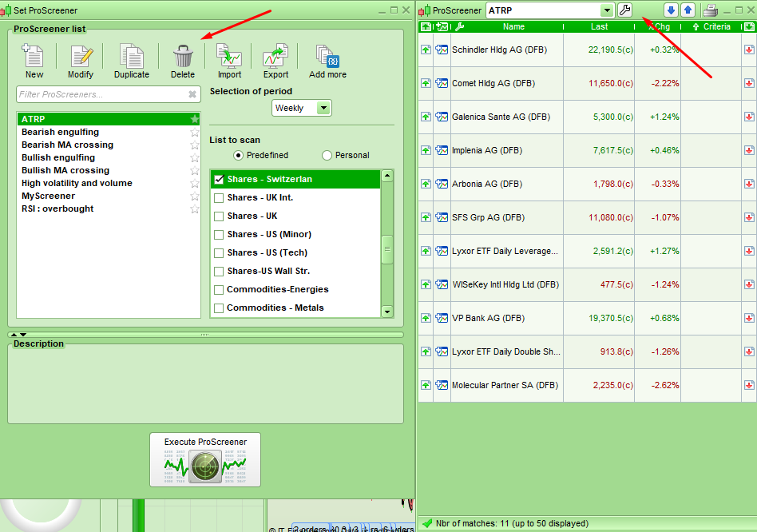This screenshot has width=757, height=532.
Task: Unfavorite the ATRP screener star
Action: pos(195,119)
